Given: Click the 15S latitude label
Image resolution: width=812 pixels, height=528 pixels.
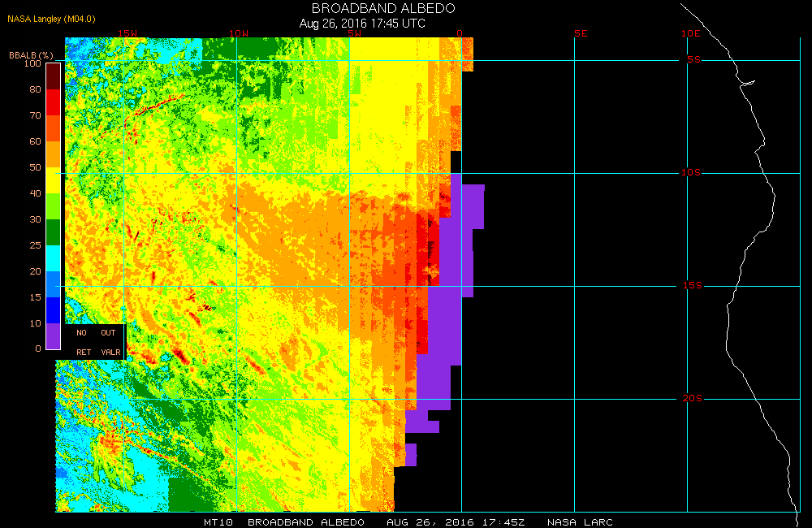Looking at the screenshot, I should 693,285.
